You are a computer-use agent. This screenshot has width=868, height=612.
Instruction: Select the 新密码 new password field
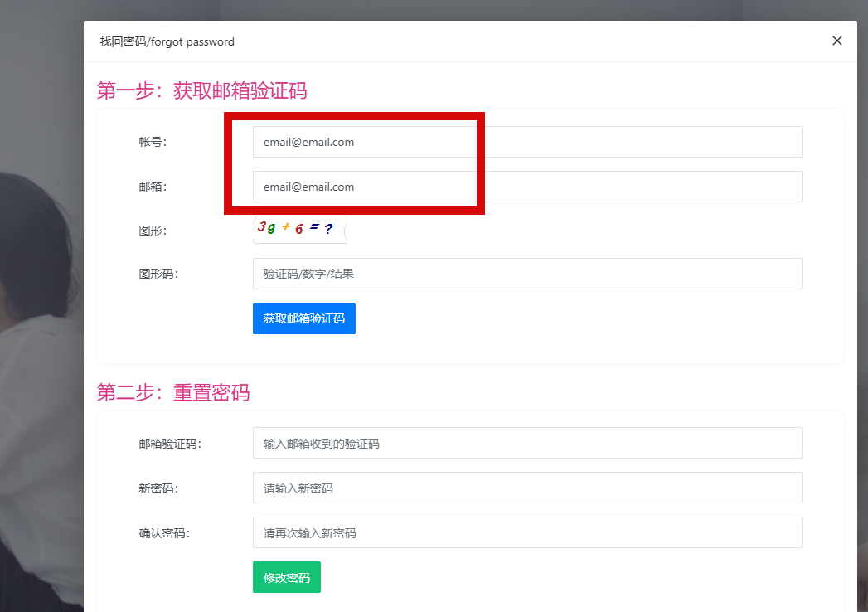[527, 488]
